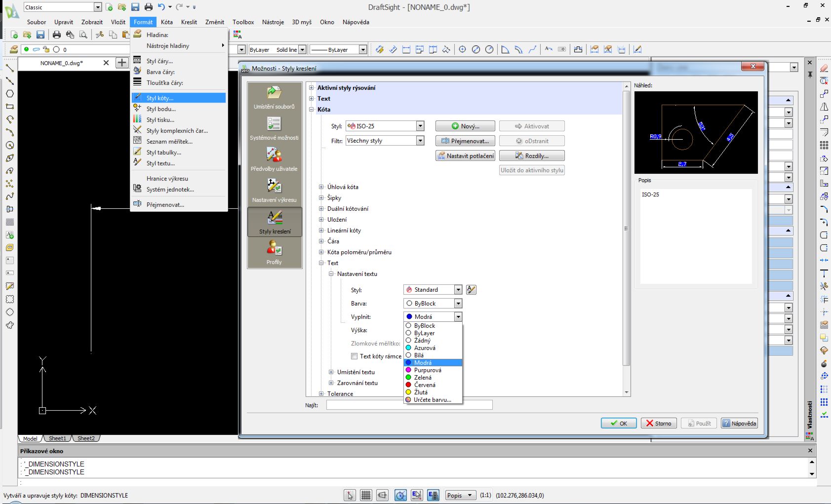The width and height of the screenshot is (831, 504).
Task: Pick Červená color in fill list
Action: click(433, 385)
